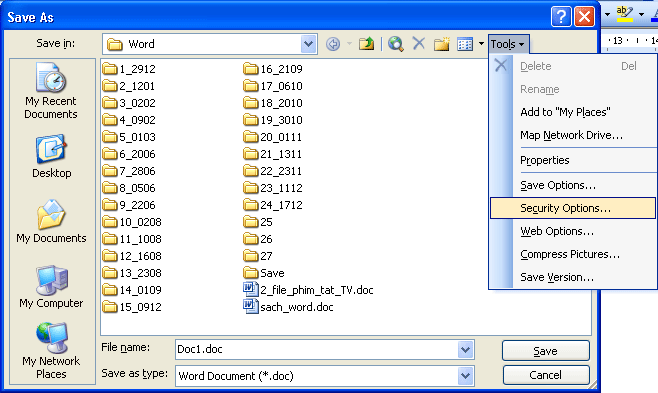Expand the Save in folder dropdown

coord(308,44)
